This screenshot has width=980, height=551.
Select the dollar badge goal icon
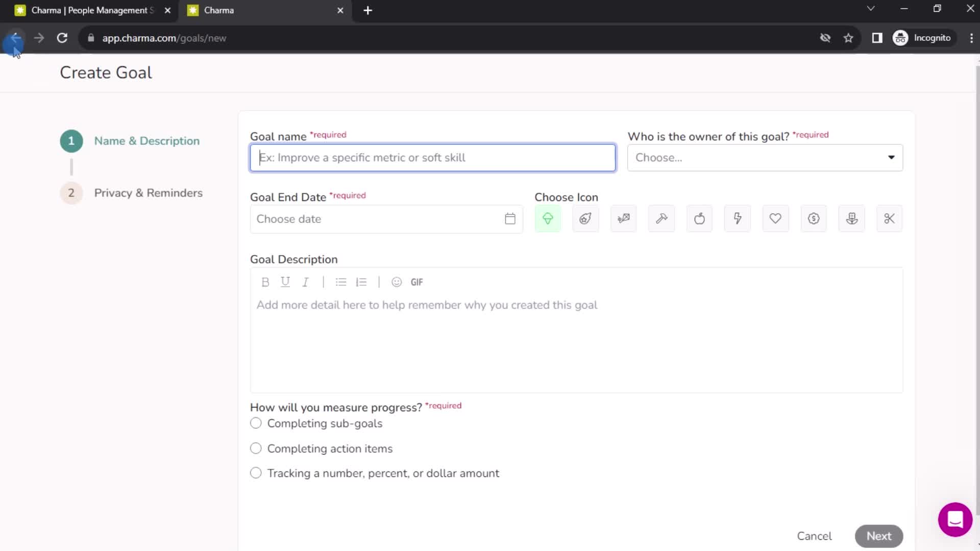814,219
